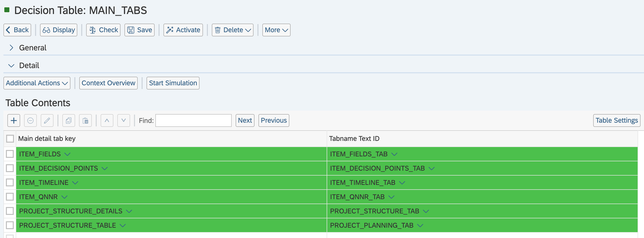Tick the ITEM_FIELDS row checkbox

[x=10, y=154]
